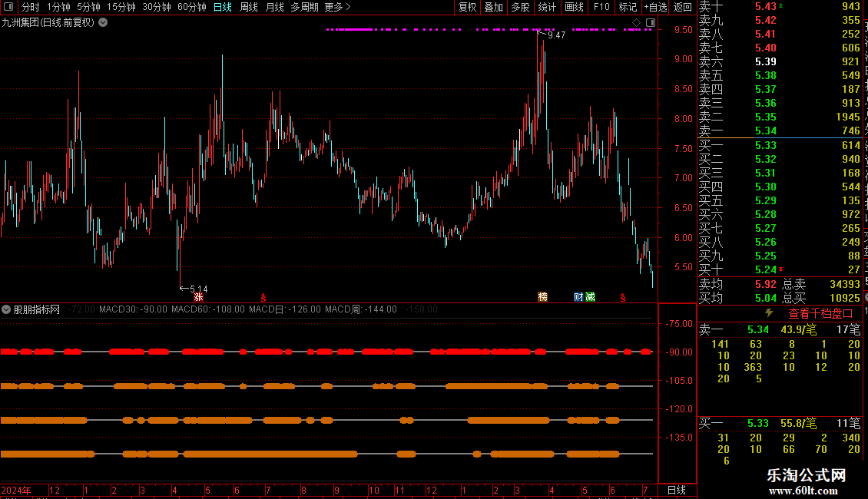Click the MACD30: -90.00 indicator value
Screen dimensions: 868x499
click(x=133, y=309)
